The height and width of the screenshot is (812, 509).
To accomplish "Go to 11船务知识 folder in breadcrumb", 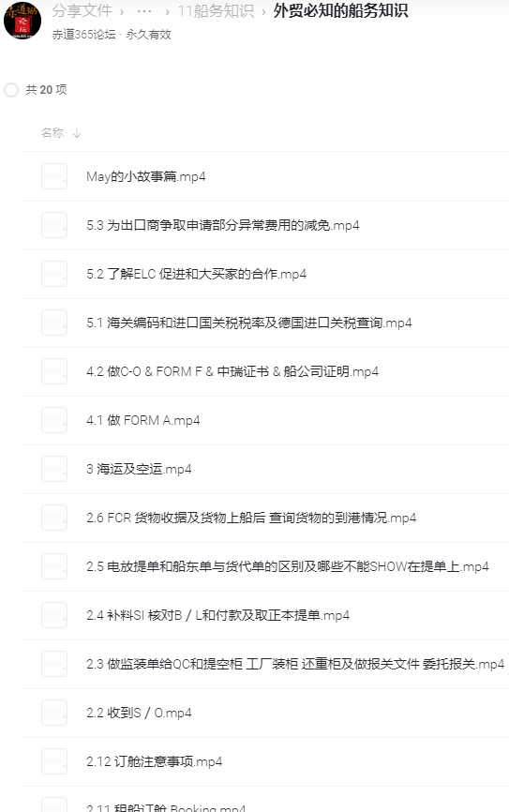I will [216, 11].
